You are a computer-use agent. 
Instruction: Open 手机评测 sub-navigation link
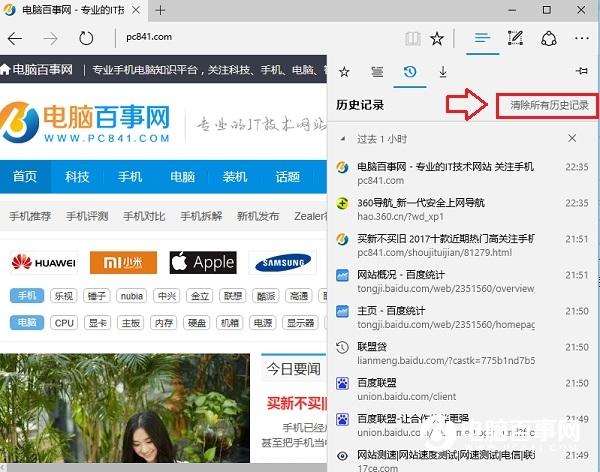[x=87, y=216]
